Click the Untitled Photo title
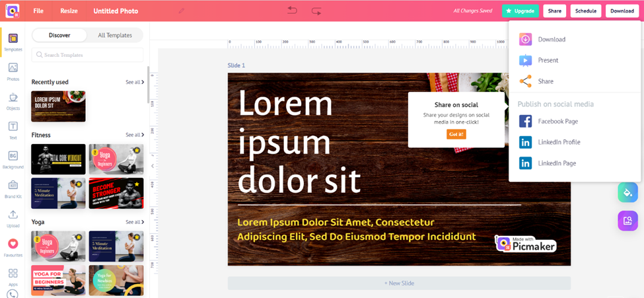Viewport: 644px width, 298px height. coord(116,11)
